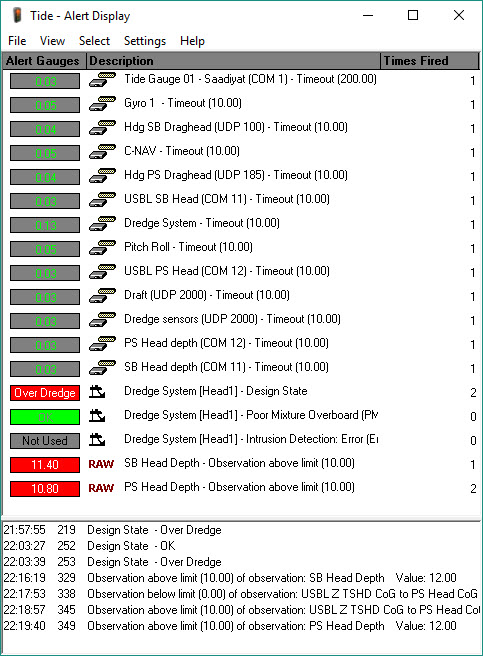This screenshot has width=483, height=656.
Task: Maximize the Tide Alert Display window
Action: click(413, 15)
